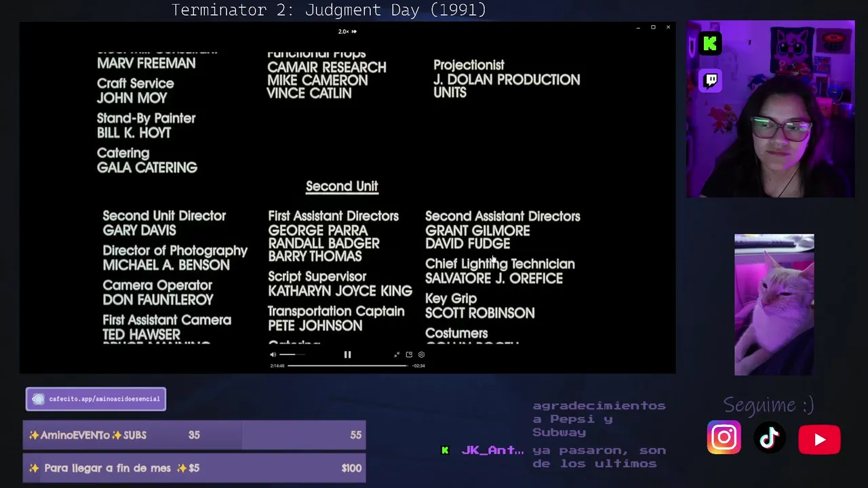The width and height of the screenshot is (868, 488).
Task: Click the small Kick icon beside JK_Ant chat
Action: click(x=445, y=450)
